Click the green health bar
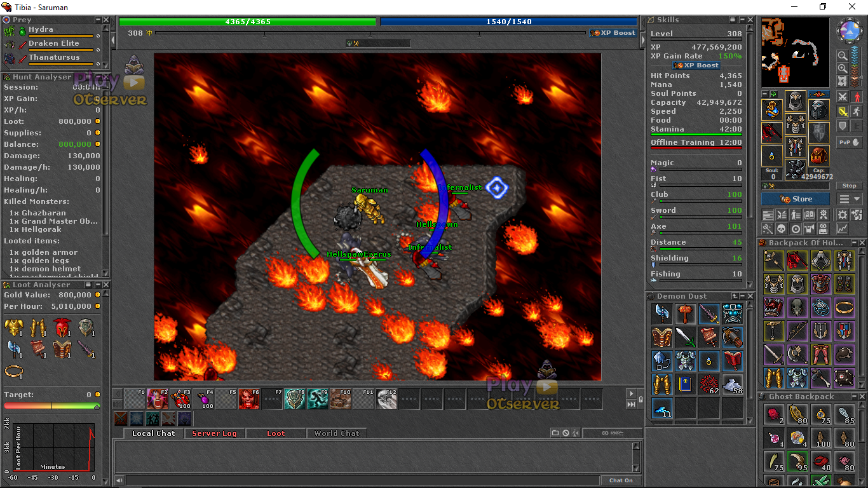The width and height of the screenshot is (868, 488). point(248,22)
